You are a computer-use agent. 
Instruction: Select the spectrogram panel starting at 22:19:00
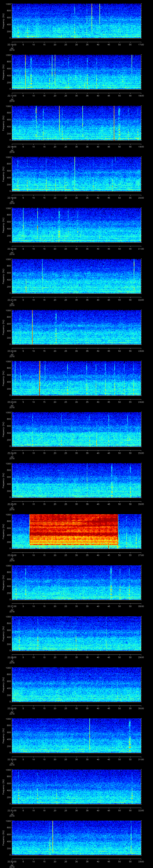click(x=77, y=174)
